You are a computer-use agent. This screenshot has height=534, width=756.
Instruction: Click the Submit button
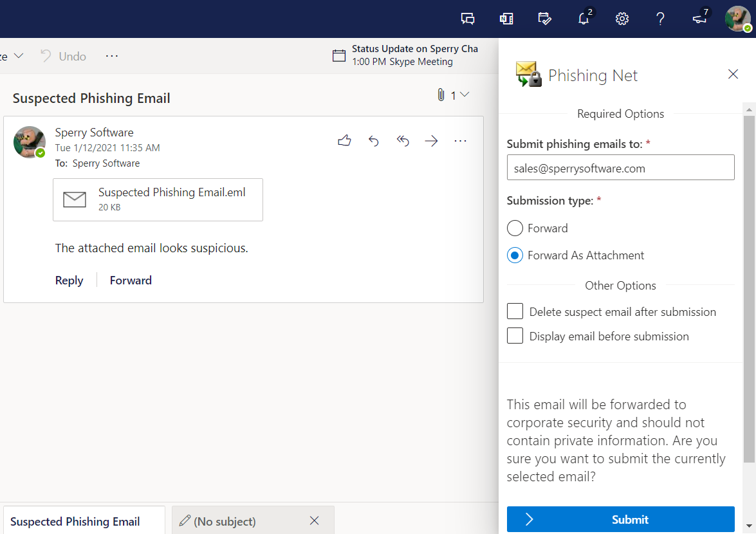tap(620, 520)
